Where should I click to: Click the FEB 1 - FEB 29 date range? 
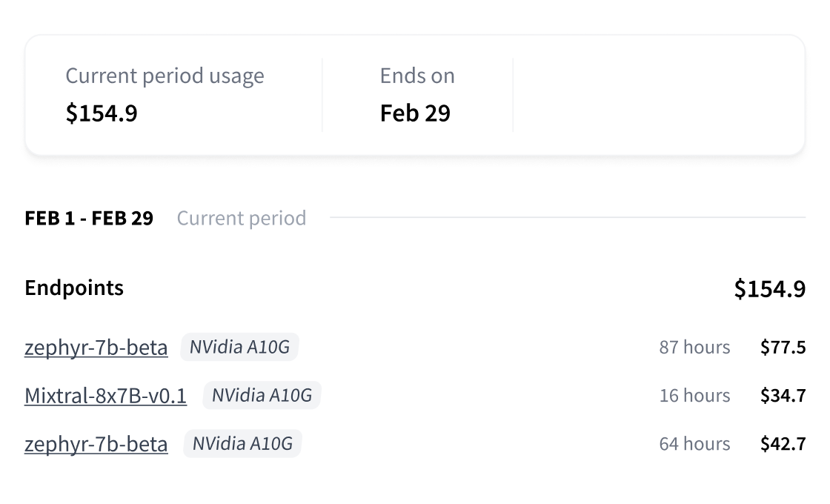[x=89, y=218]
